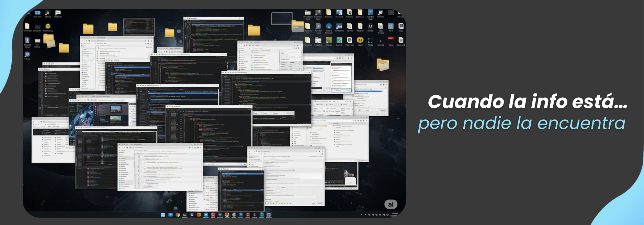644x225 pixels.
Task: Open the green map desktop icon
Action: point(339,40)
